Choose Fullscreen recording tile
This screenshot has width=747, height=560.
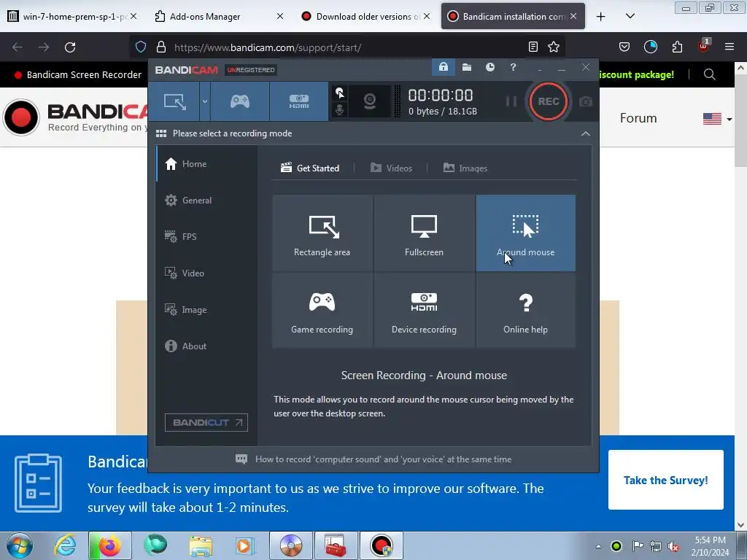[x=424, y=233]
